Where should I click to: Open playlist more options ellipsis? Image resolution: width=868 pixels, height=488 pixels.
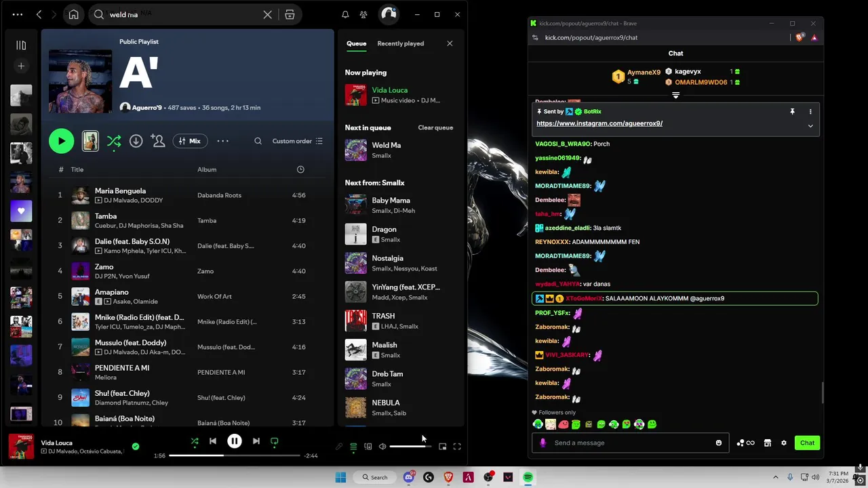[x=222, y=141]
